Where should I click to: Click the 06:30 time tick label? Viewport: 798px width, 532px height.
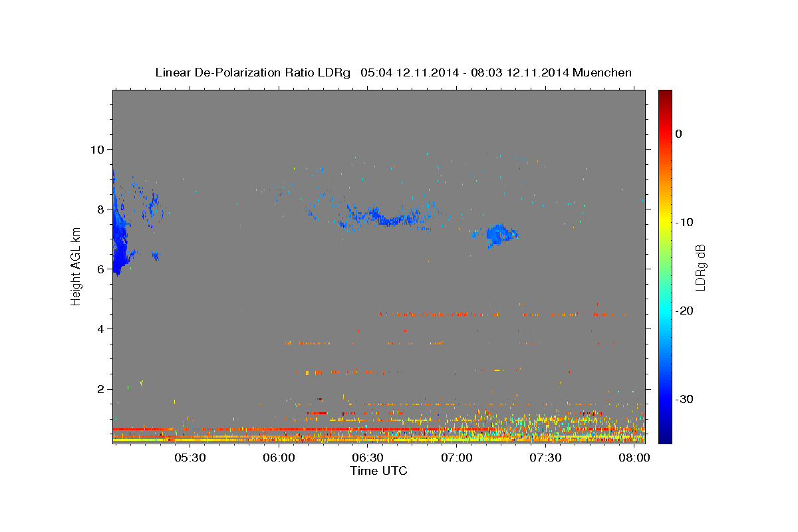coord(368,458)
